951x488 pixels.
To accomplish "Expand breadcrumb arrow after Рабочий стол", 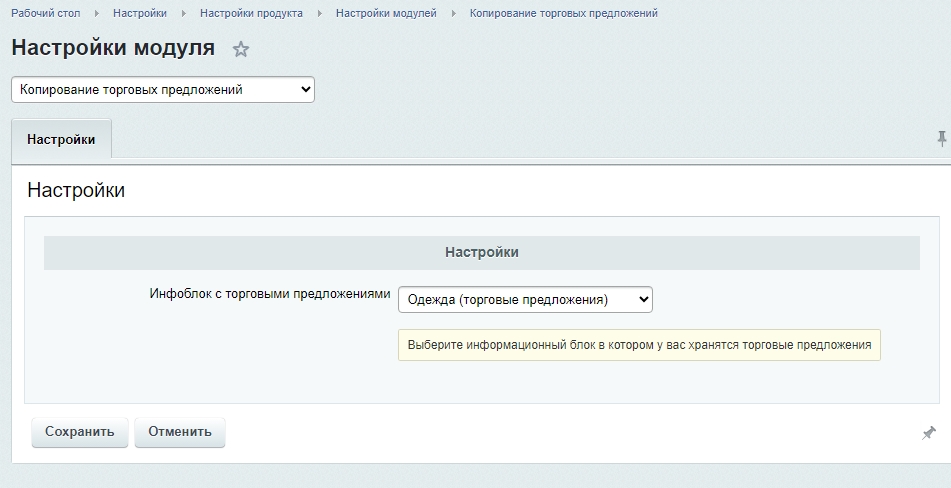I will 96,13.
